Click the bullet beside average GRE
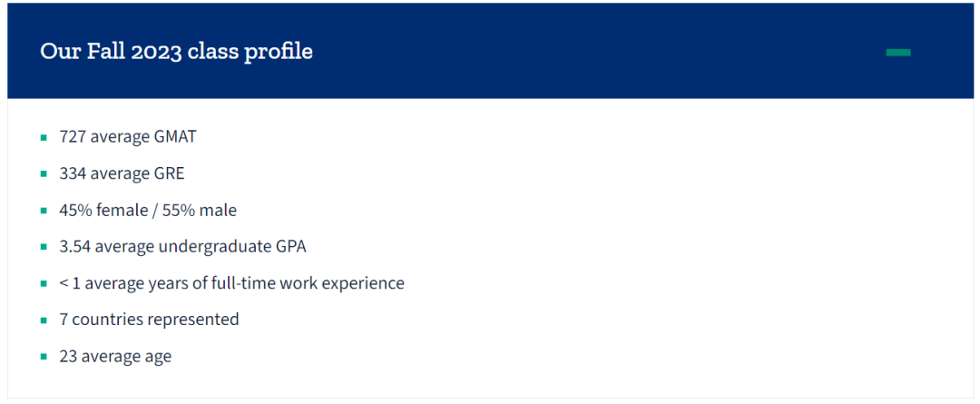Image resolution: width=980 pixels, height=404 pixels. (44, 174)
